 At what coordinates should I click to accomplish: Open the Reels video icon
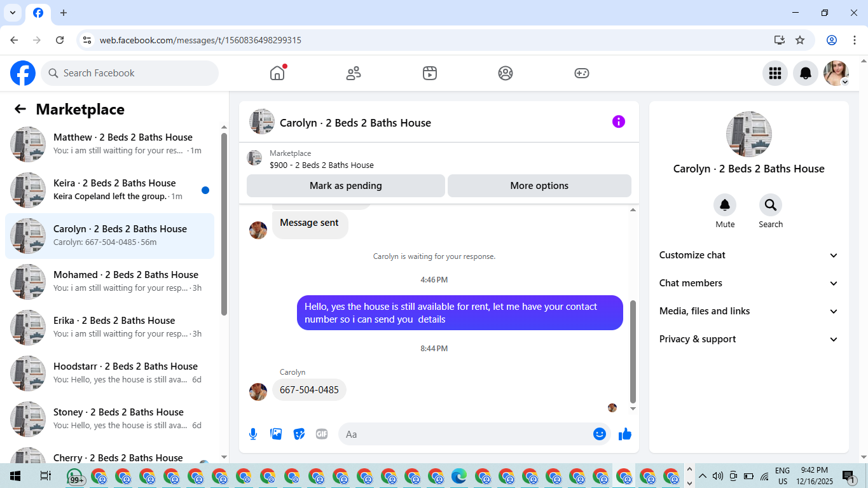(430, 73)
